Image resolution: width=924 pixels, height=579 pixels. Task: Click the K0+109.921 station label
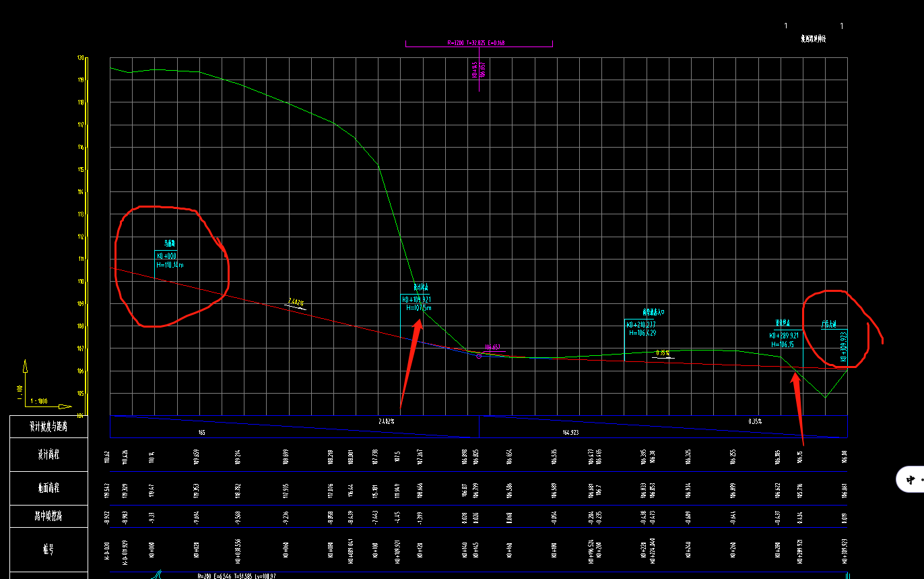[x=416, y=299]
